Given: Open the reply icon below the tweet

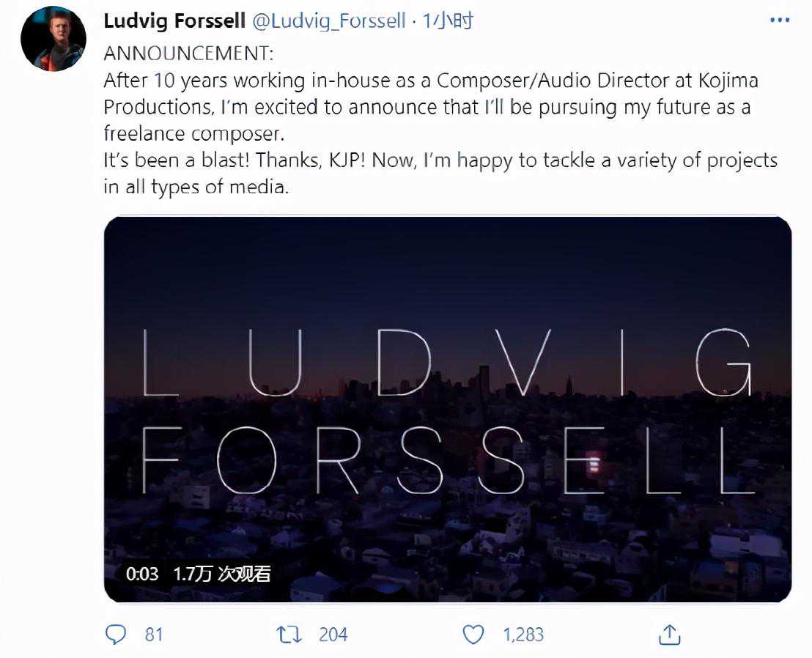Looking at the screenshot, I should pos(116,634).
